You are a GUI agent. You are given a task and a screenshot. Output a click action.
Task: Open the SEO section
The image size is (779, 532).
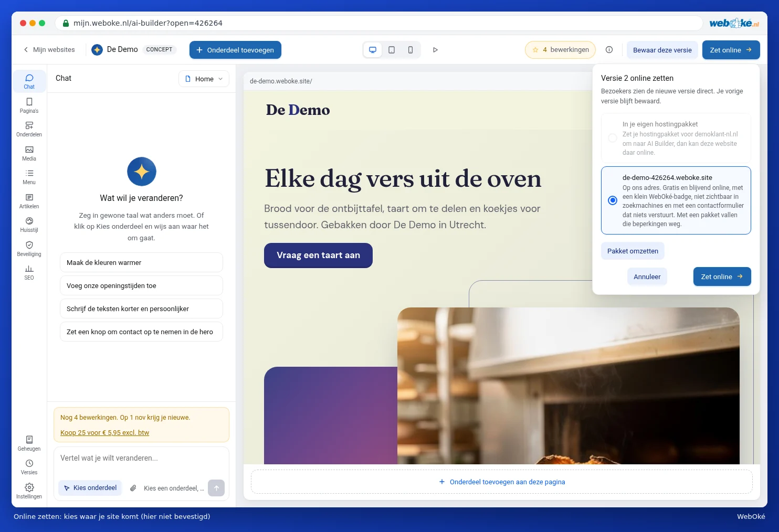point(29,272)
